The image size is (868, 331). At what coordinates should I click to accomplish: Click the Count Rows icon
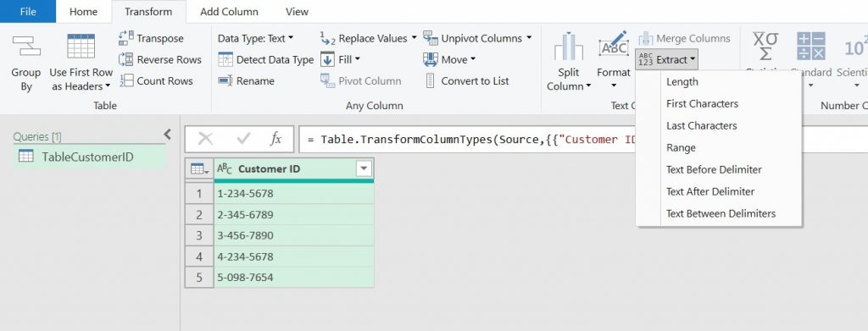pos(126,80)
